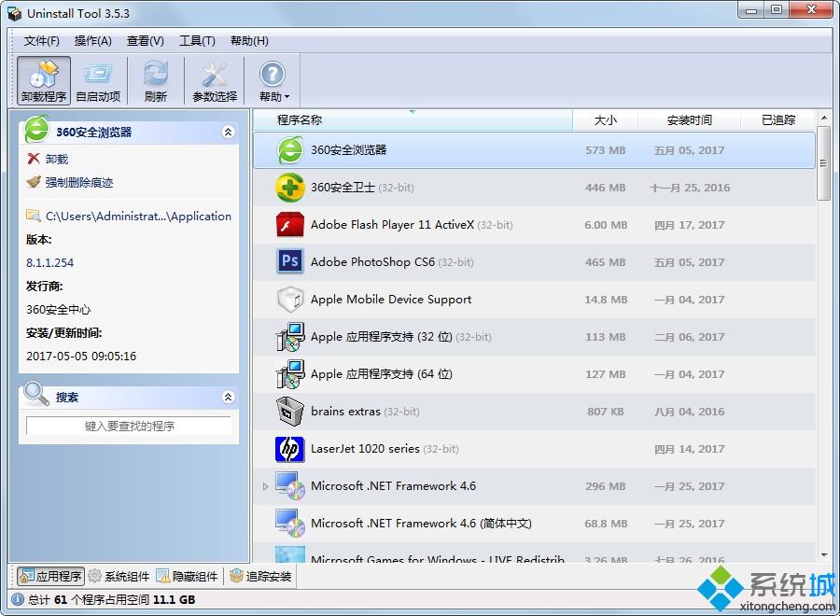Image resolution: width=840 pixels, height=616 pixels.
Task: Open the 文件(F) menu
Action: 42,41
